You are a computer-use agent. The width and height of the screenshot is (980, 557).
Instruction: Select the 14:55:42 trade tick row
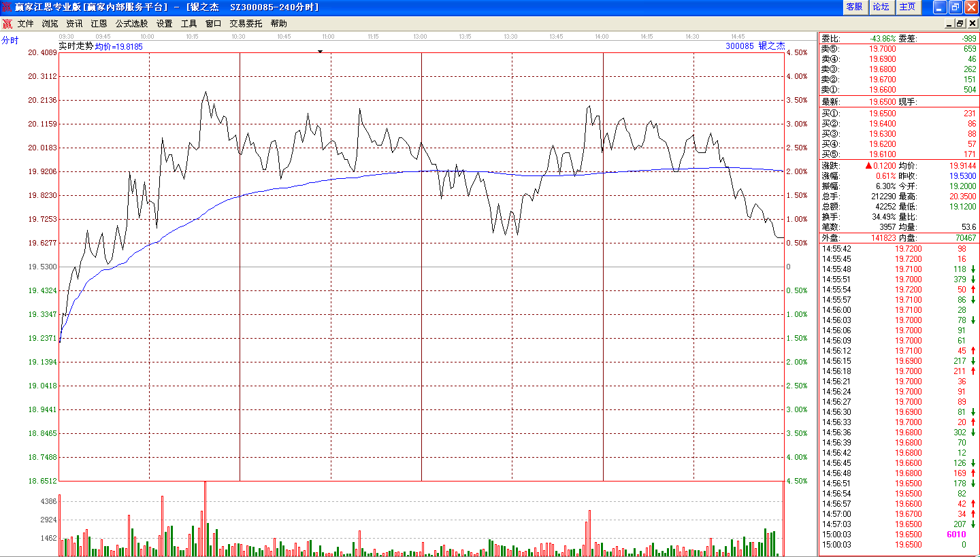(898, 249)
